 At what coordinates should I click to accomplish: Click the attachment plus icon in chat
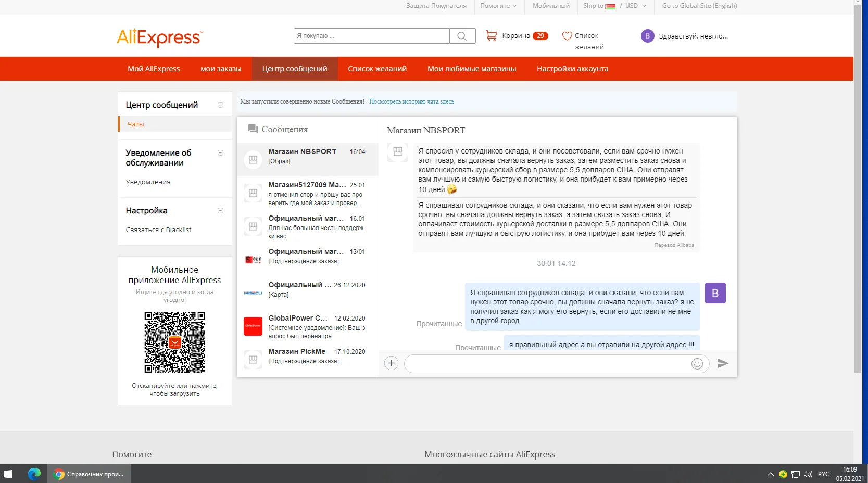coord(391,363)
